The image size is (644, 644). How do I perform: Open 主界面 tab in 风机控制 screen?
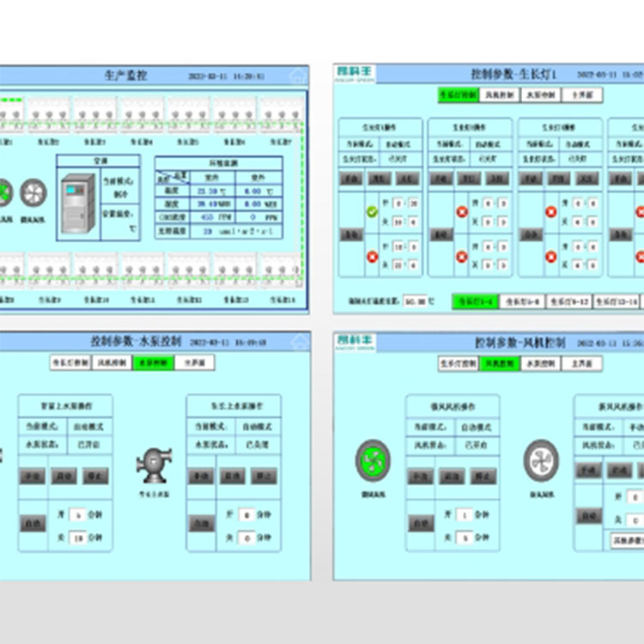pos(582,363)
